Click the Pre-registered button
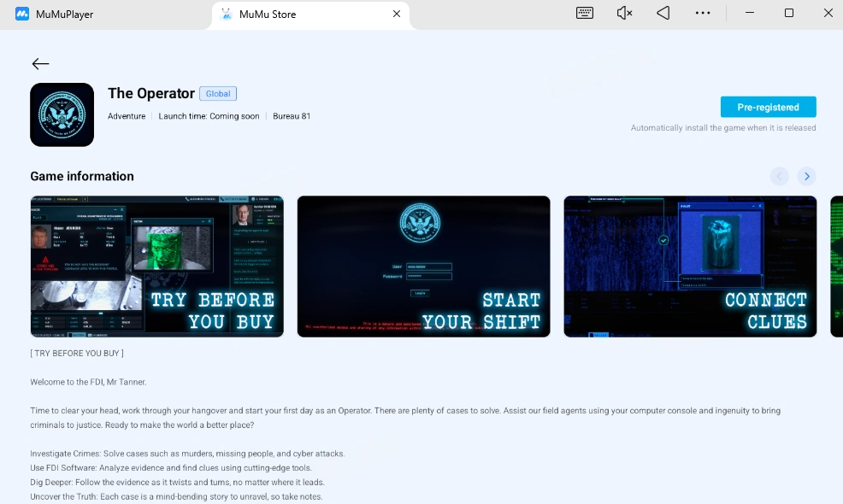The height and width of the screenshot is (504, 843). 769,107
